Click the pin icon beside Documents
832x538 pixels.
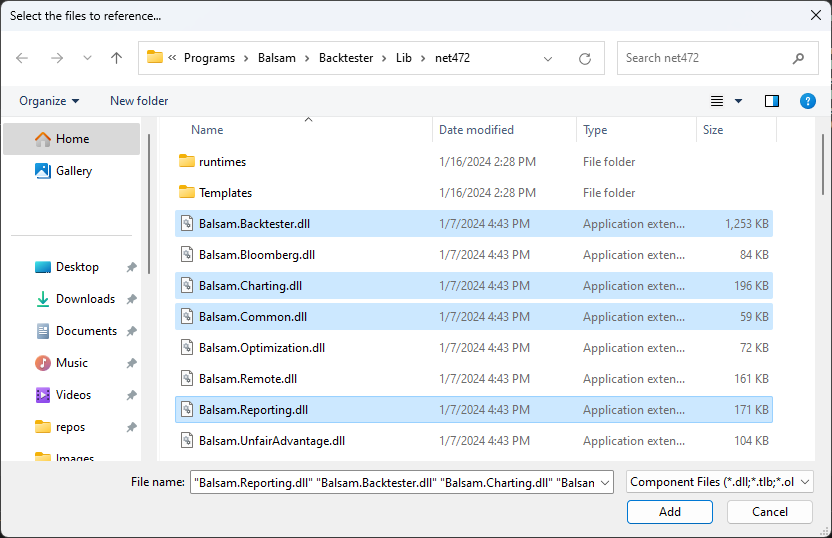131,331
